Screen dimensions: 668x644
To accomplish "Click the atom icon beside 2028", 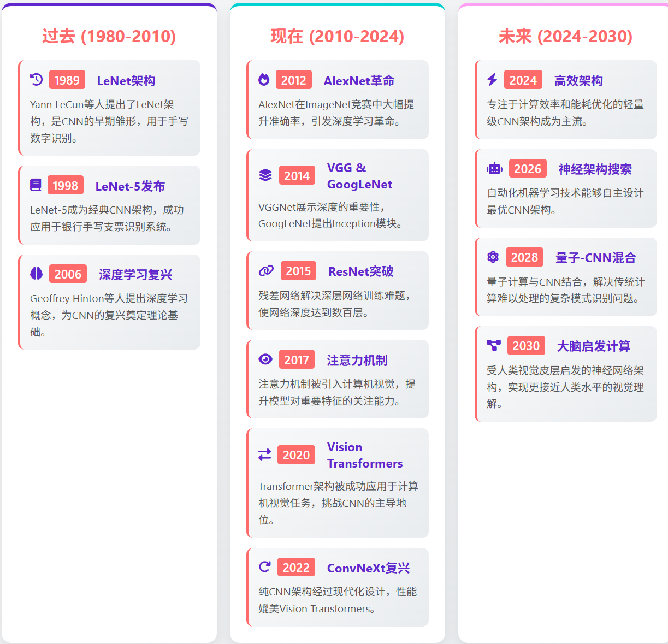I will [493, 257].
